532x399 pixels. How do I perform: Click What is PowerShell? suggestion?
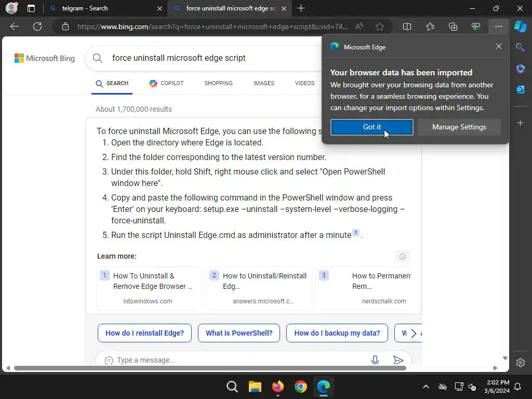239,333
